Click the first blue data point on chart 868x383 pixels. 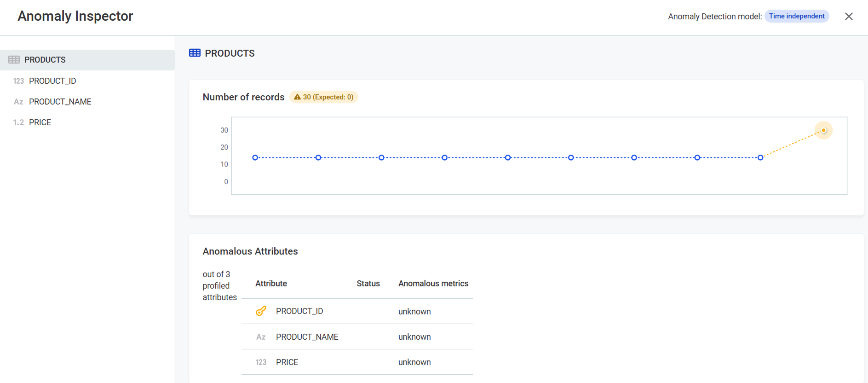pyautogui.click(x=255, y=157)
